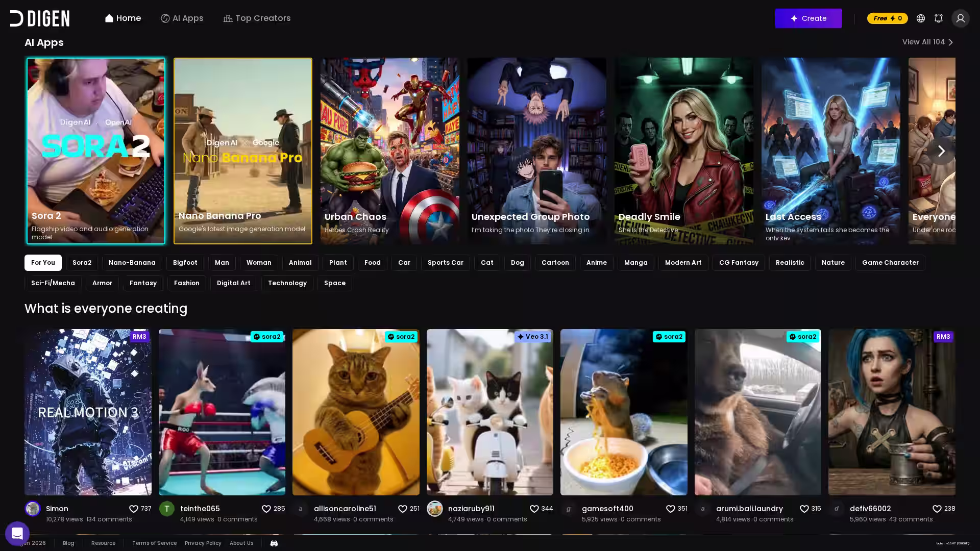Viewport: 980px width, 551px height.
Task: Open the Nano Banana Pro app card
Action: (242, 151)
